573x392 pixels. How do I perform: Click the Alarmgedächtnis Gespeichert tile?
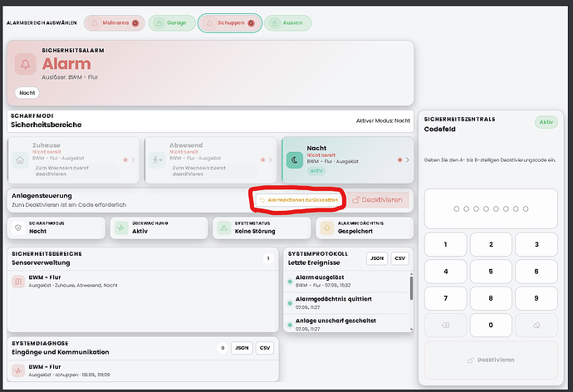pyautogui.click(x=365, y=228)
